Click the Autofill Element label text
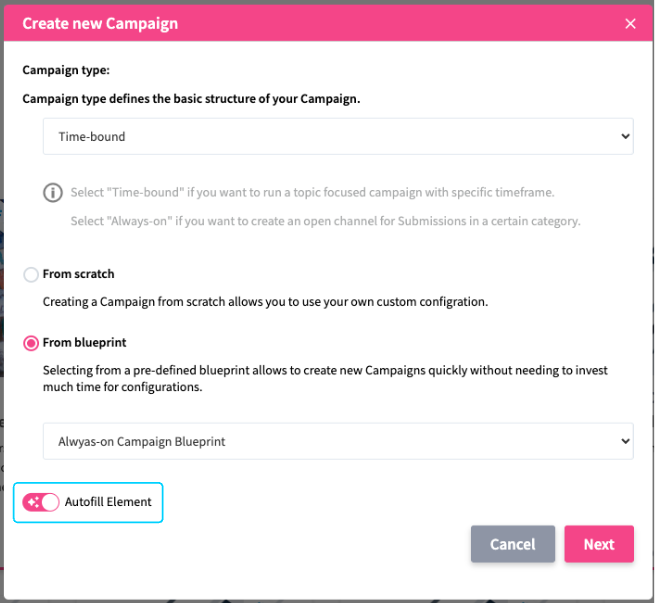This screenshot has width=655, height=603. 108,502
